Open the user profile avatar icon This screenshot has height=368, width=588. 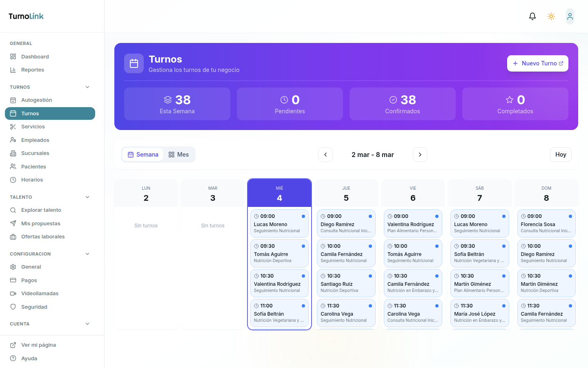pos(570,16)
